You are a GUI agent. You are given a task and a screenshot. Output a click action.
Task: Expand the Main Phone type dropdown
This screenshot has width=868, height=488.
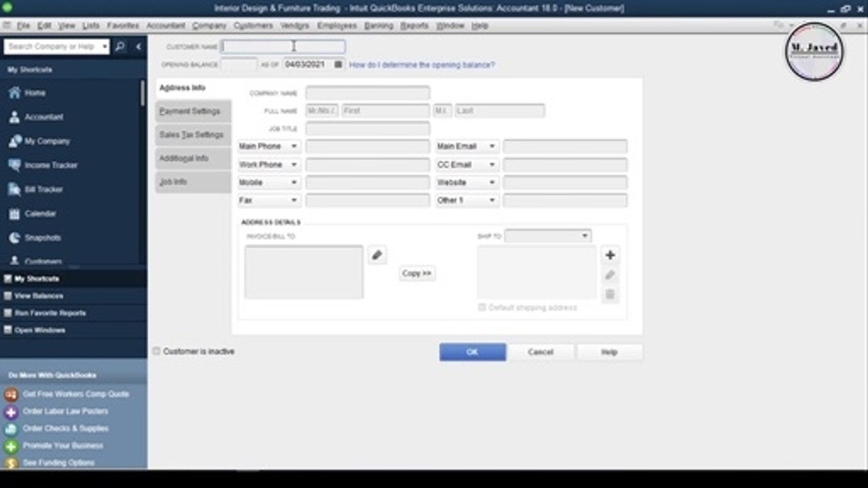click(x=294, y=146)
